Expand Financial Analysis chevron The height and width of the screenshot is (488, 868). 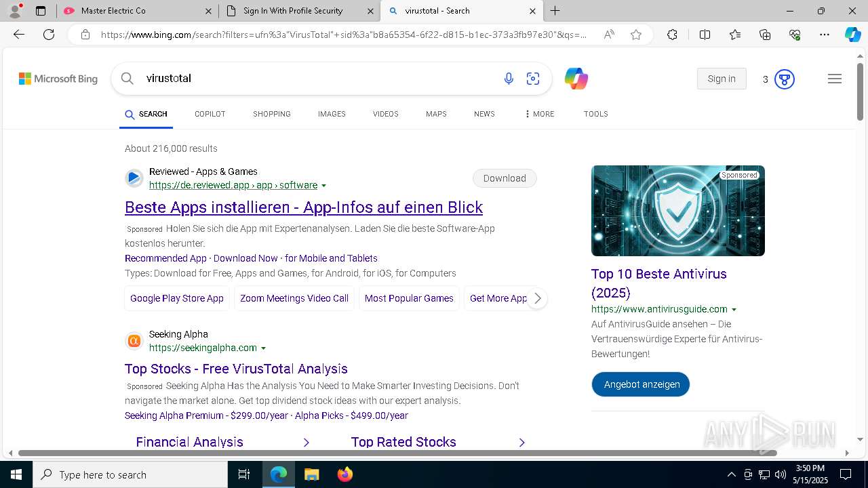tap(307, 442)
